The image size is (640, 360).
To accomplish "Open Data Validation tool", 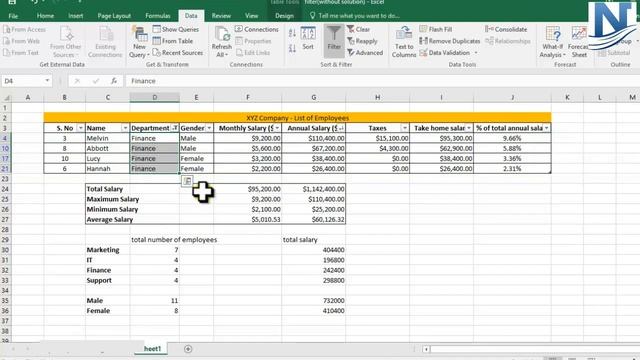I will point(448,53).
